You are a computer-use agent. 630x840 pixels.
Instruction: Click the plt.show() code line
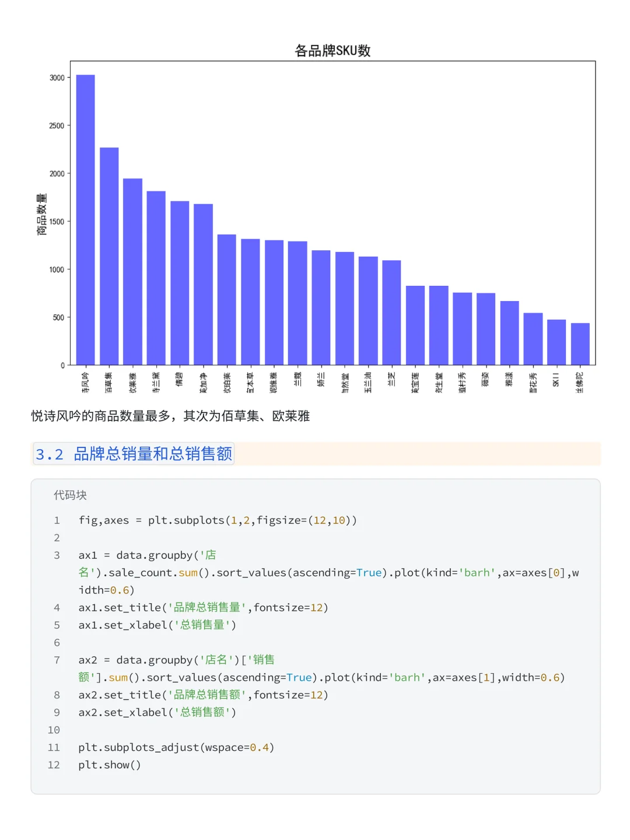(110, 765)
